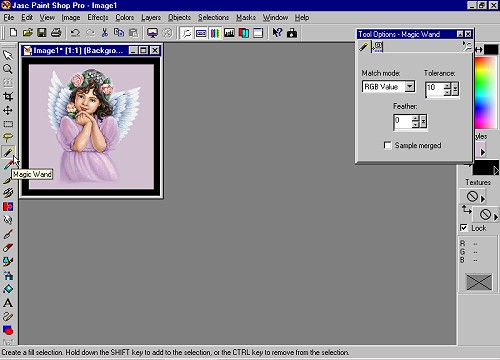Select the Eraser tool
The width and height of the screenshot is (500, 360).
pos(8,248)
